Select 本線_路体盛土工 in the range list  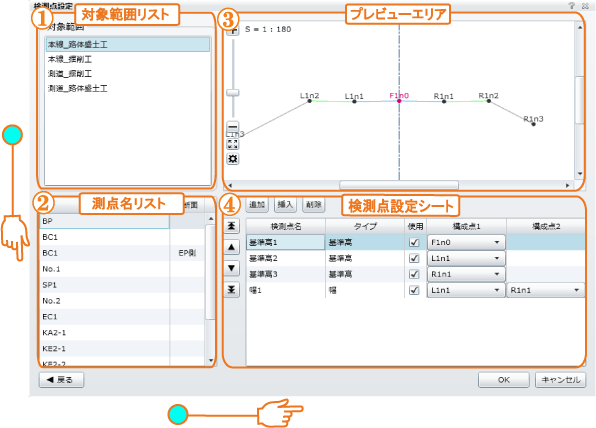(x=128, y=44)
